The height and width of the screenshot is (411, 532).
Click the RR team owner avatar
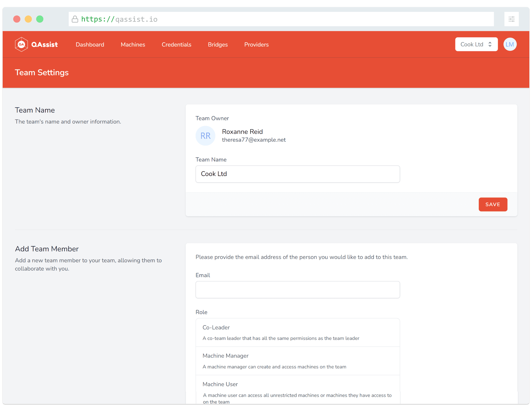click(205, 136)
